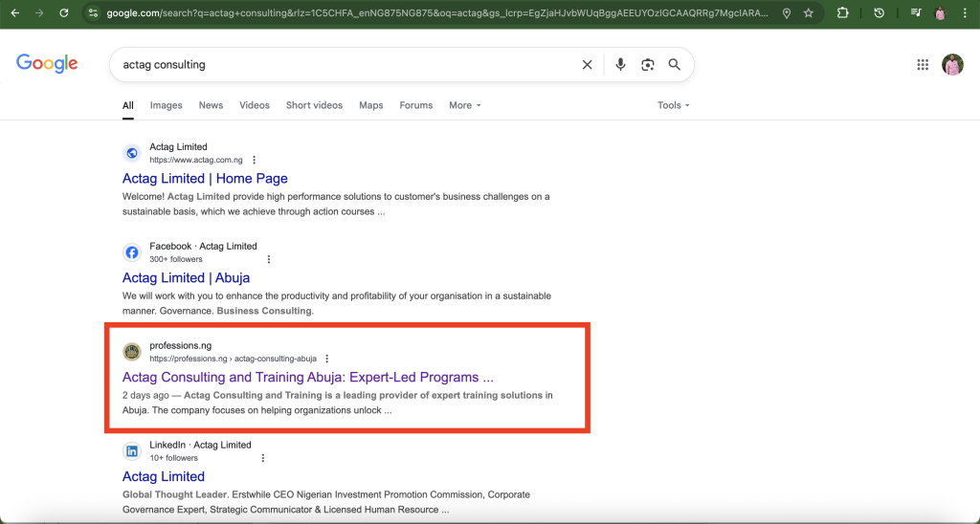Start voice search with the microphone

pyautogui.click(x=620, y=64)
